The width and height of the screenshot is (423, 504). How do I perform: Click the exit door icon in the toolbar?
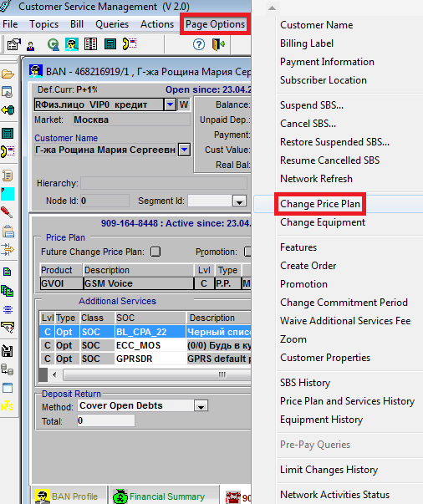click(x=218, y=44)
